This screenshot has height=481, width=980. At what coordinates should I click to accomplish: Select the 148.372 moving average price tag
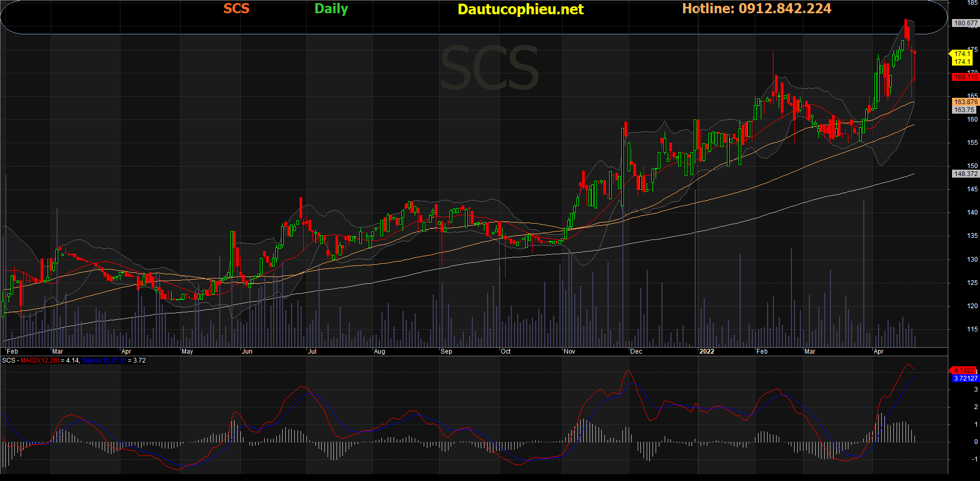[966, 174]
